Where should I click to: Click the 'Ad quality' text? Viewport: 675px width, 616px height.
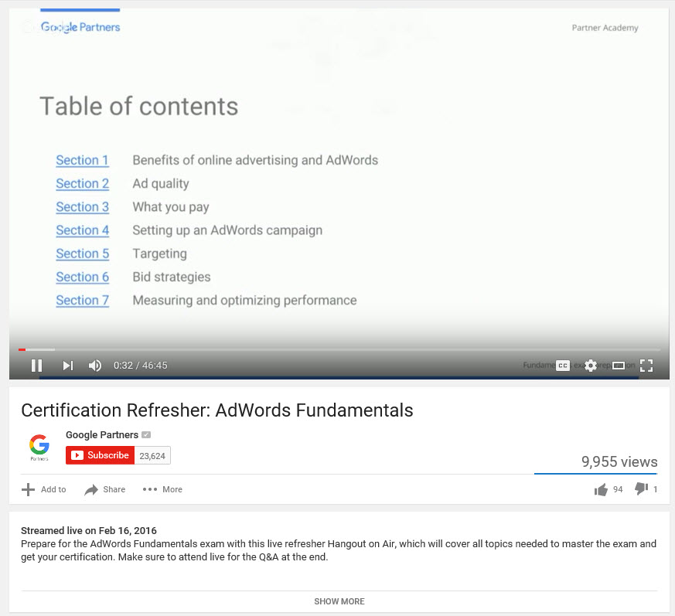(161, 184)
